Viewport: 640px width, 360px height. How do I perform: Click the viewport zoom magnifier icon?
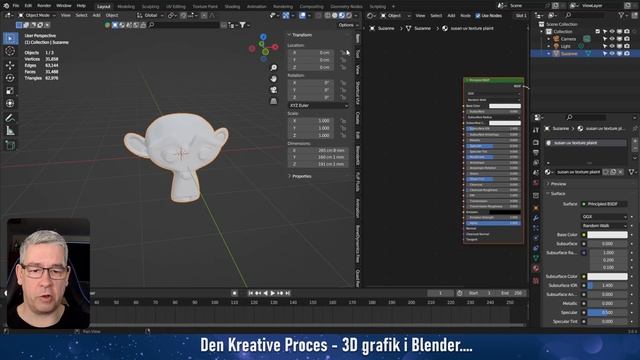[273, 68]
